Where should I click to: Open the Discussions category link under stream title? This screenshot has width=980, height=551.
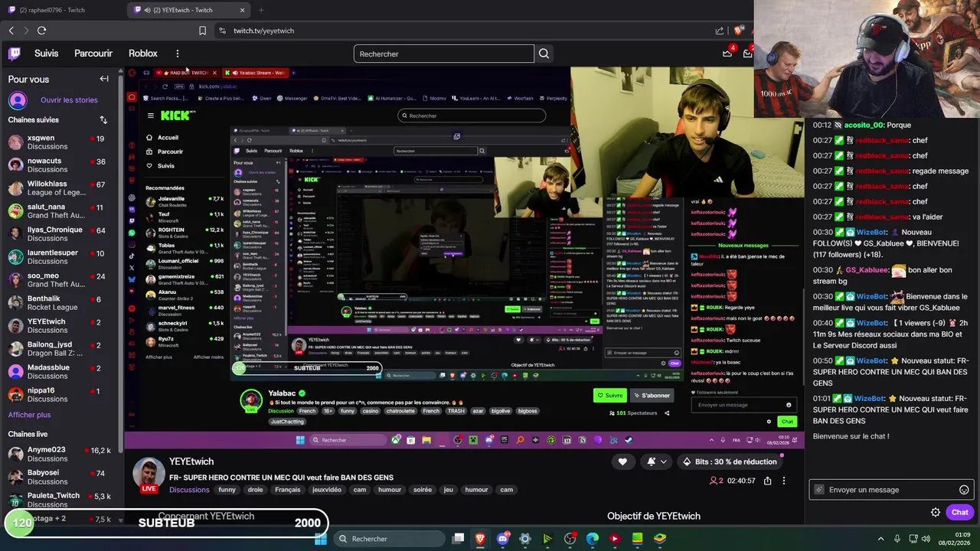(x=189, y=490)
